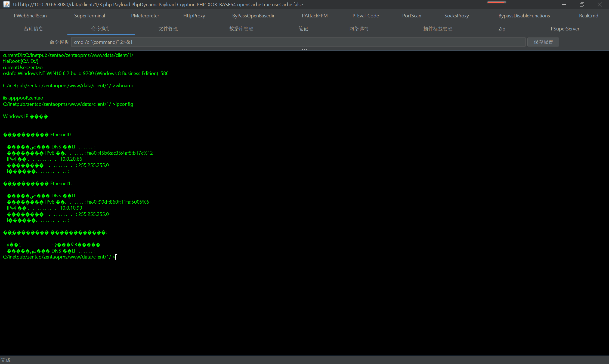
Task: Select the HttpProxy tab
Action: pos(194,16)
